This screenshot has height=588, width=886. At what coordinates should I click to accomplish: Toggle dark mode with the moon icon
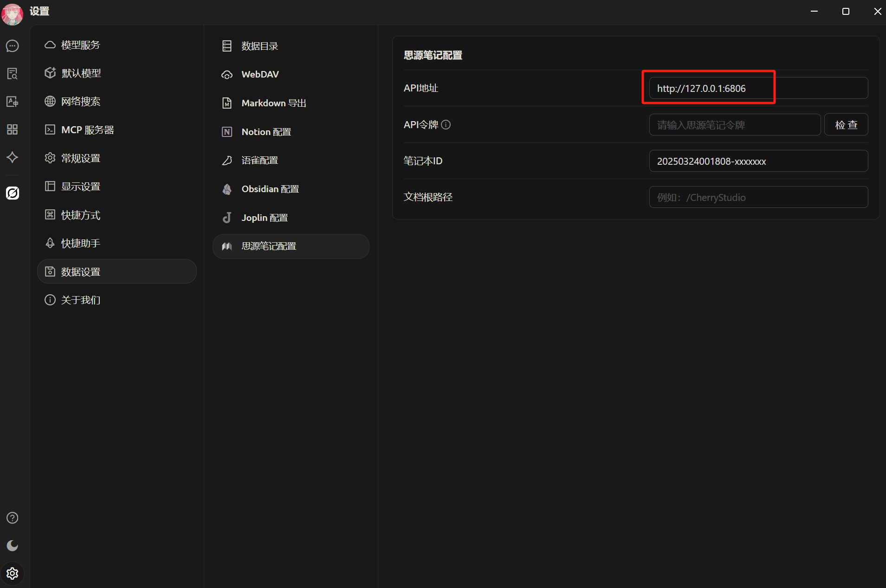click(x=13, y=546)
